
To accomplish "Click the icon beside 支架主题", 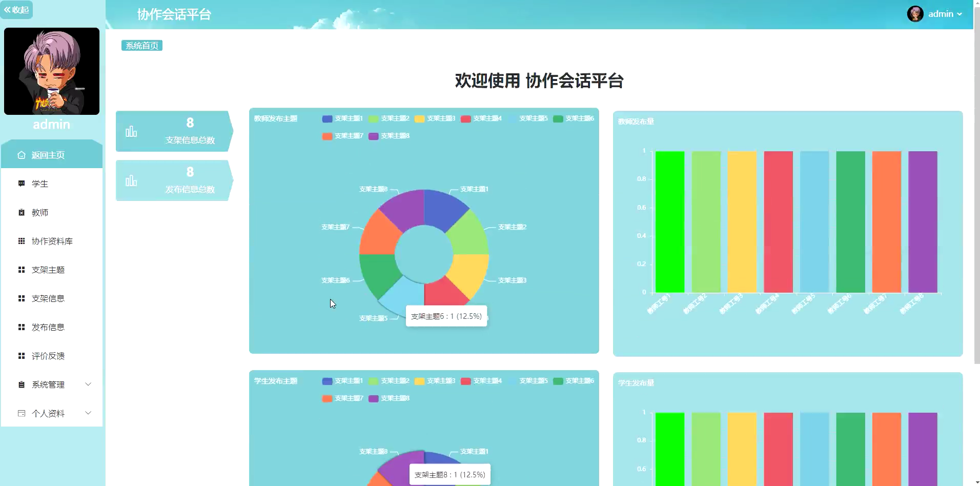I will coord(22,270).
